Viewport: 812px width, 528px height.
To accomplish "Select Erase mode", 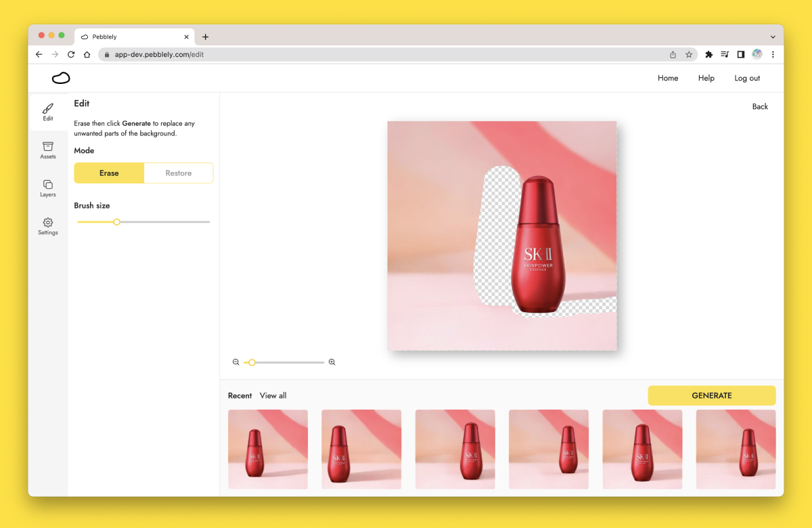I will (109, 173).
